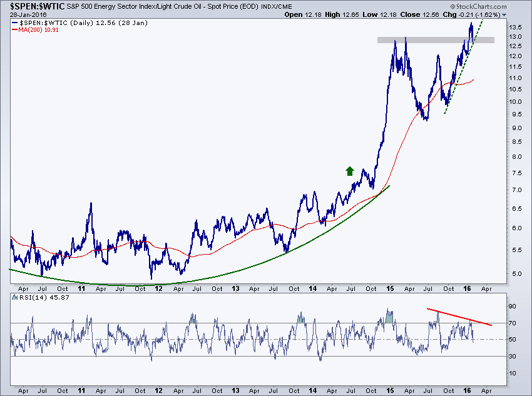Click the 8.0 price axis label
This screenshot has width=532, height=396.
[x=517, y=156]
